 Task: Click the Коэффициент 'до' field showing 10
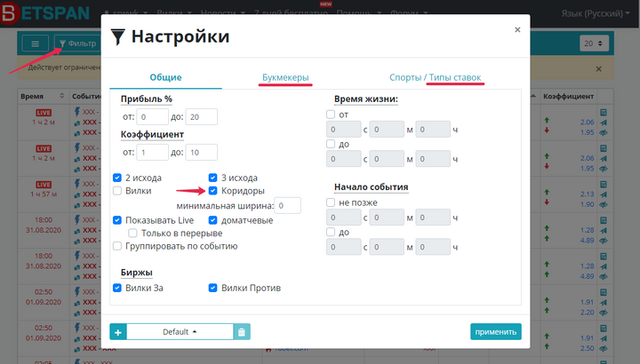tap(201, 153)
